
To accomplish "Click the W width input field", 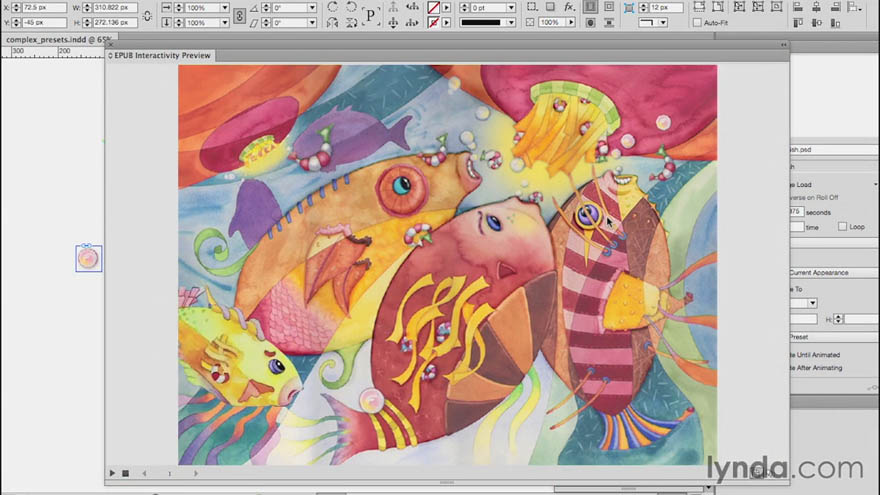I will pyautogui.click(x=115, y=8).
